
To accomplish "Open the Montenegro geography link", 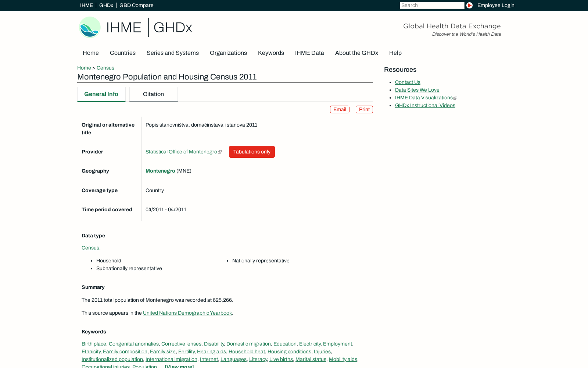I will [160, 171].
